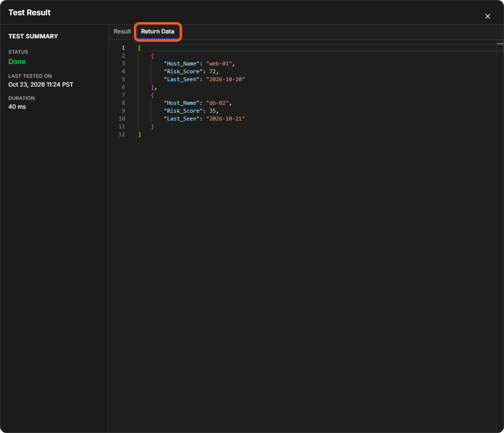Viewport: 504px width, 433px height.
Task: Click the opening bracket on line 1
Action: coord(139,48)
